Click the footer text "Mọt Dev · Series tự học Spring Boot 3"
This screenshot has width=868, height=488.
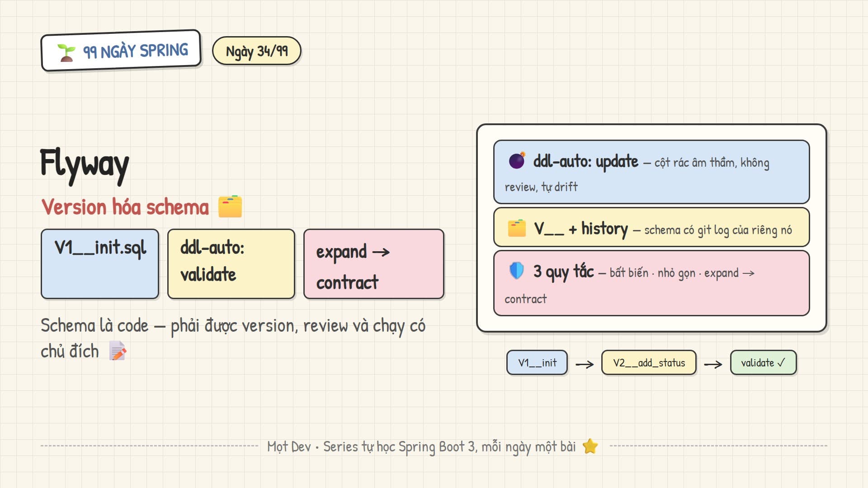tap(371, 447)
